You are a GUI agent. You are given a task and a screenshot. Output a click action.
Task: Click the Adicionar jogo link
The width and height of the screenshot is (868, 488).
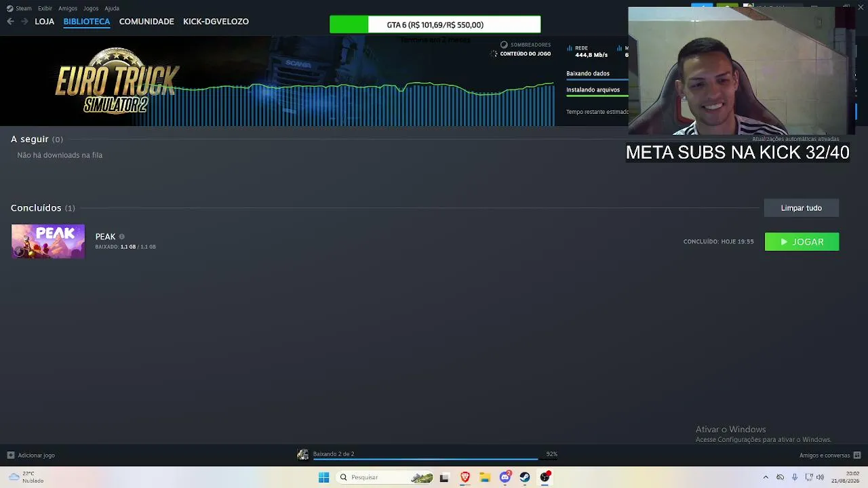click(37, 455)
